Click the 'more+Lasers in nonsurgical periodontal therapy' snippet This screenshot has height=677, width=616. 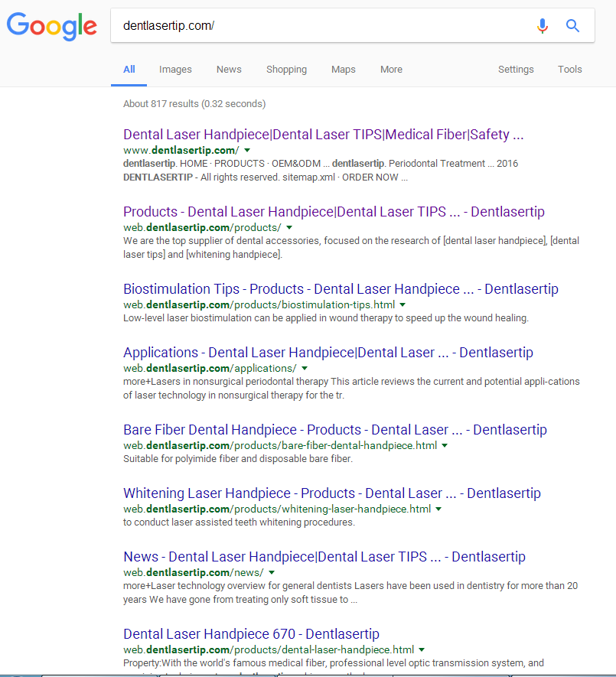coord(351,389)
